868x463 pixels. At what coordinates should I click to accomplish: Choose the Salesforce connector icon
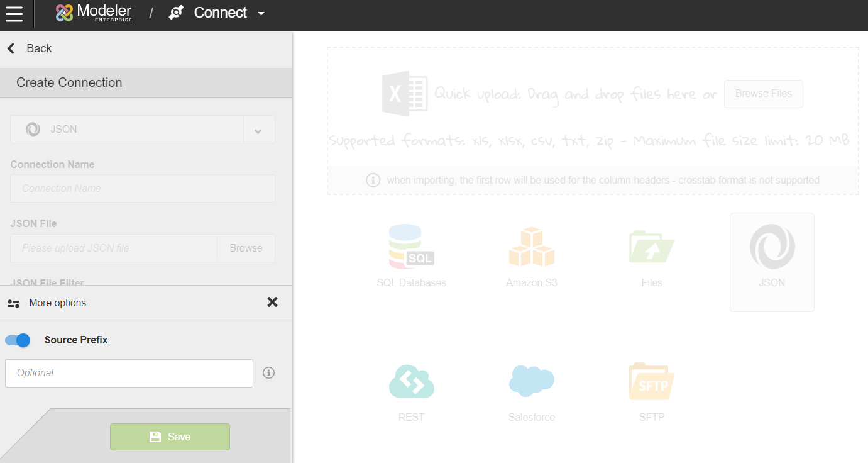point(532,381)
